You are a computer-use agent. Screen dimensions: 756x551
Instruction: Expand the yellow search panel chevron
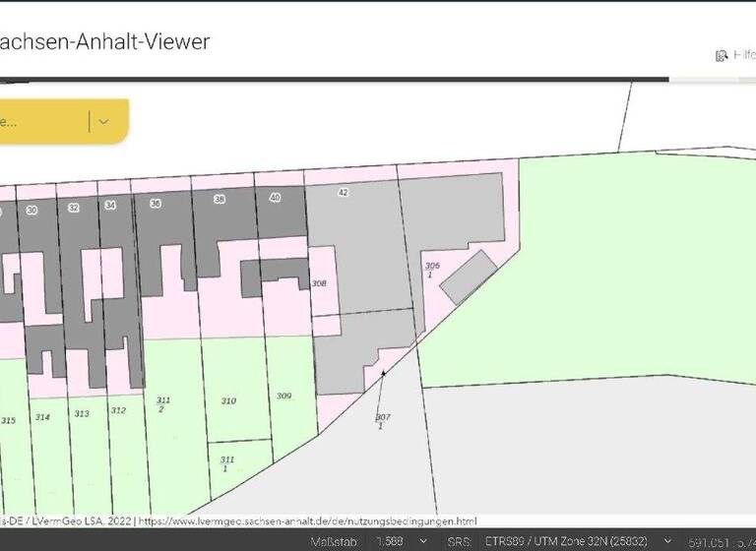coord(103,121)
